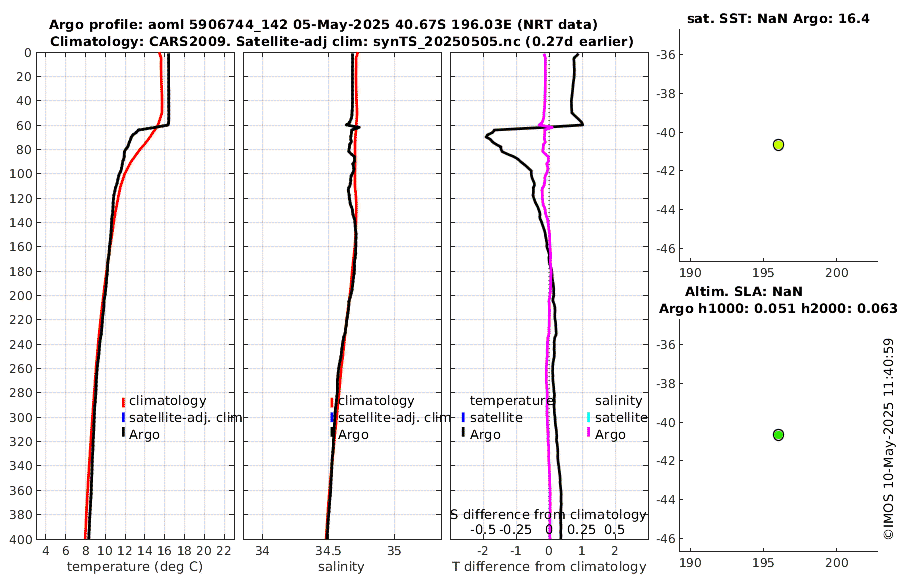This screenshot has width=900, height=580.
Task: Click the 'temperature (deg C)' axis label
Action: (x=135, y=567)
